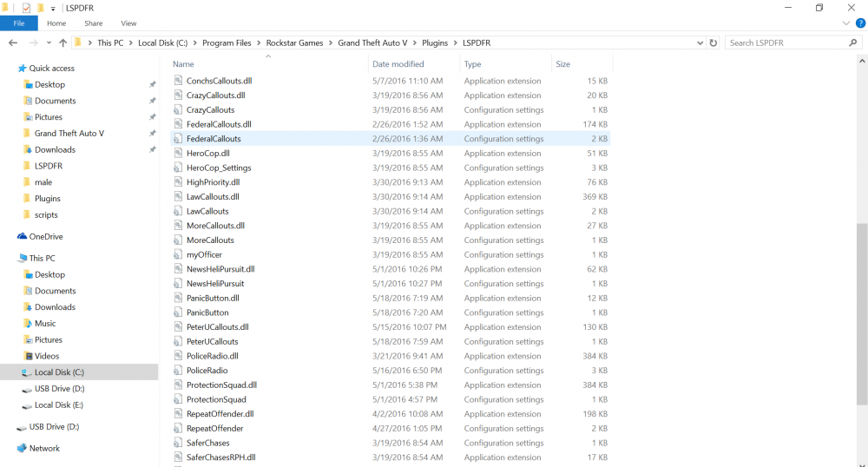The image size is (868, 467).
Task: Click the pin icon beside Pictures
Action: (x=152, y=116)
